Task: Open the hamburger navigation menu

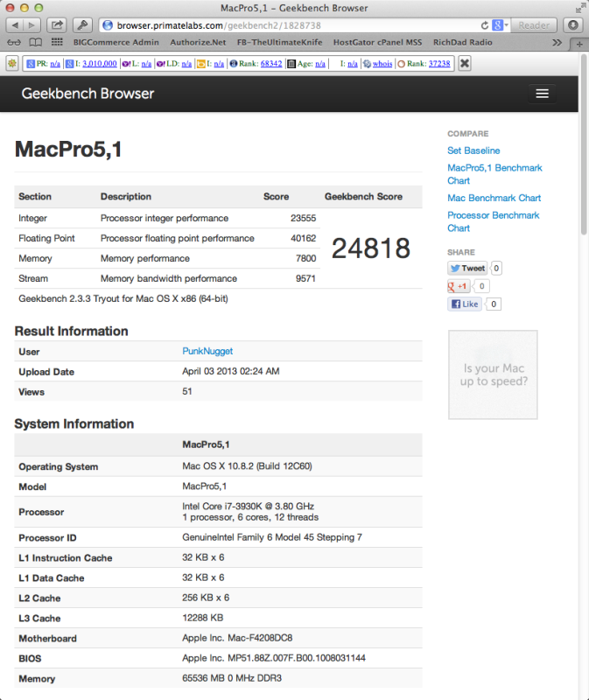Action: click(x=542, y=94)
